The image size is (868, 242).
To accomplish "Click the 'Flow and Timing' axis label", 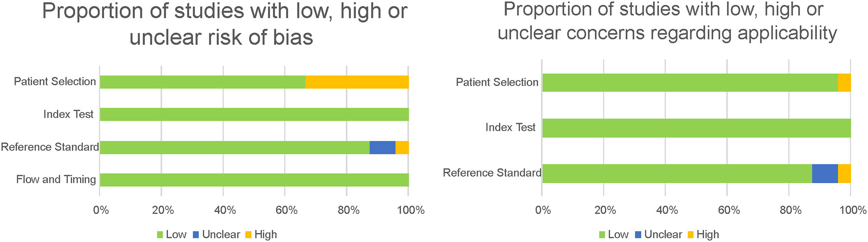I will pyautogui.click(x=56, y=179).
